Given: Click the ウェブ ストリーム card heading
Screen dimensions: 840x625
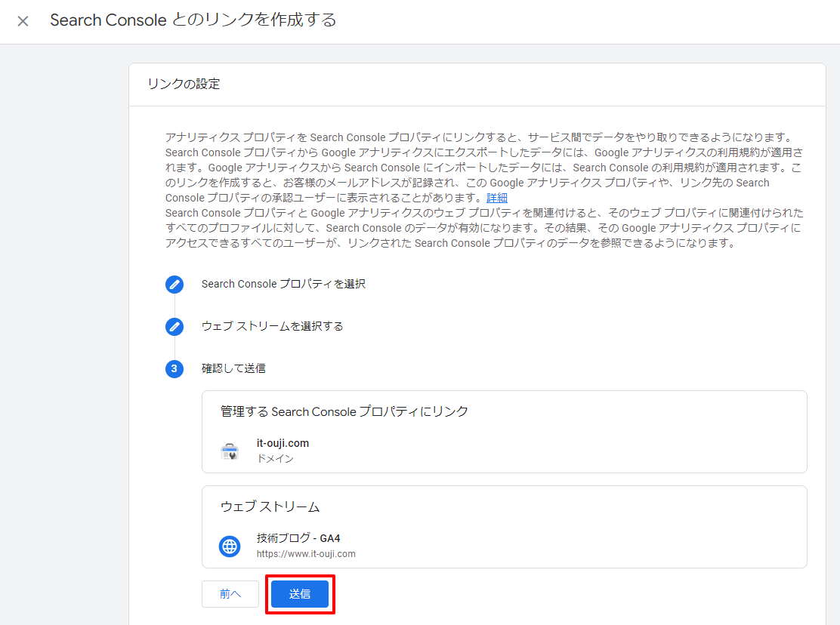Looking at the screenshot, I should point(270,506).
